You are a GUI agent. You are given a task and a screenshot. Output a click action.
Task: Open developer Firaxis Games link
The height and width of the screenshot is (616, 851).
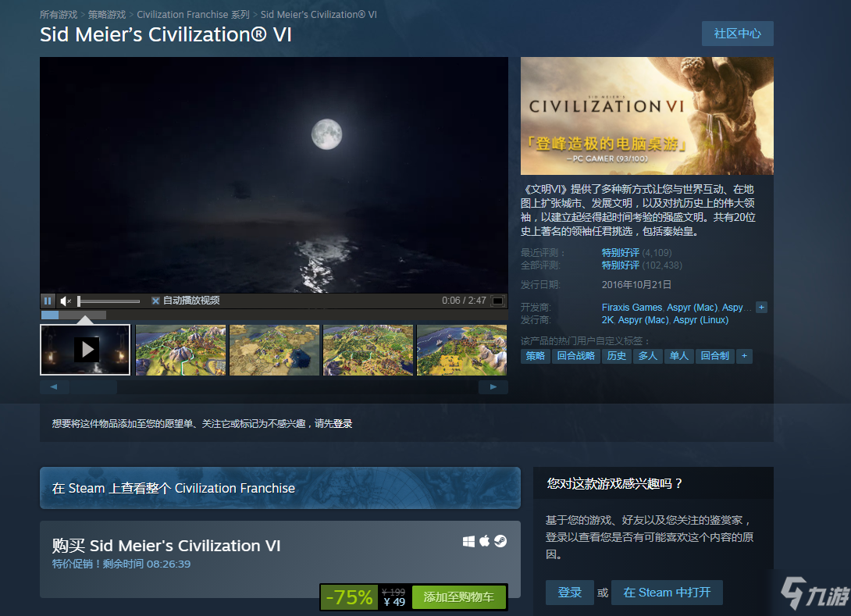click(x=632, y=308)
